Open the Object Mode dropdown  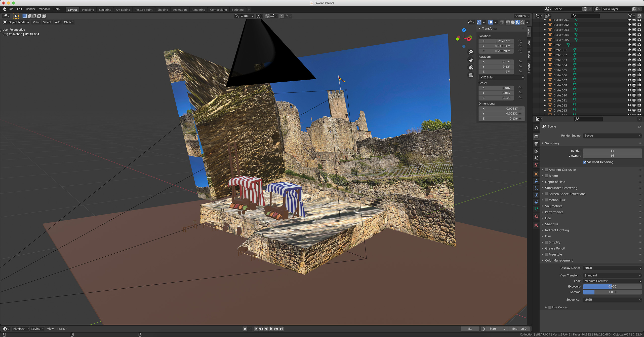coord(16,22)
